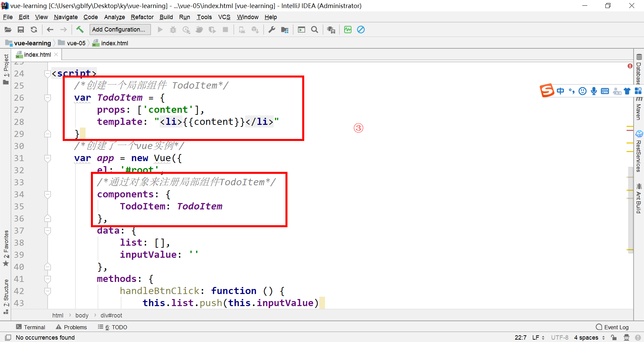Click the editor vertical scrollbar thumb

pos(631,210)
